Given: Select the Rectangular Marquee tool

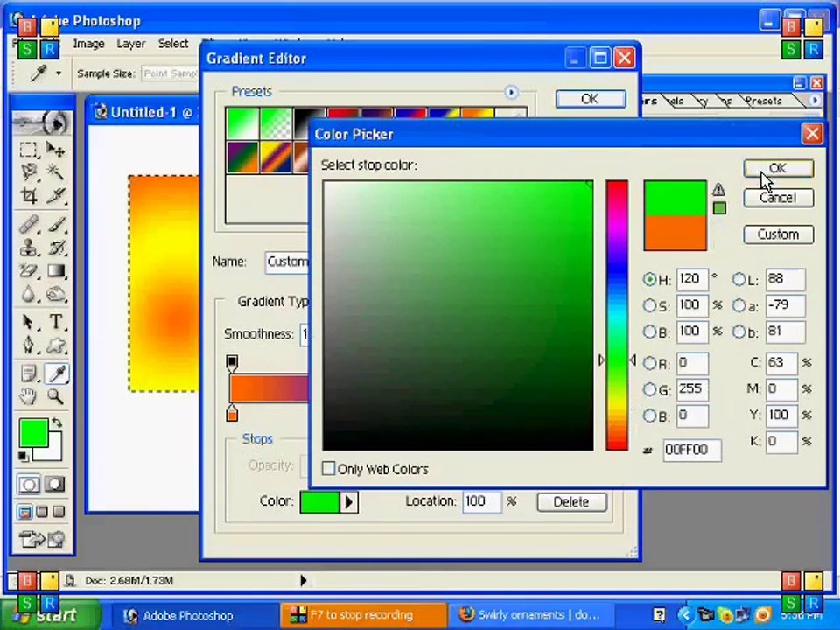Looking at the screenshot, I should tap(28, 149).
